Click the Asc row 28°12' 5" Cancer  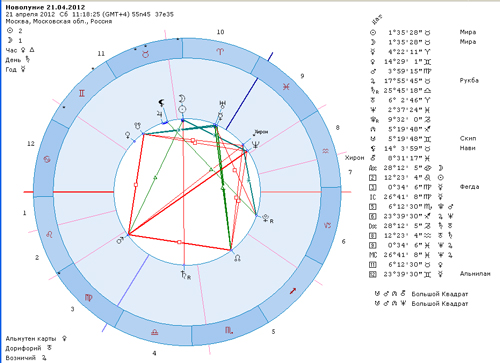(406, 168)
